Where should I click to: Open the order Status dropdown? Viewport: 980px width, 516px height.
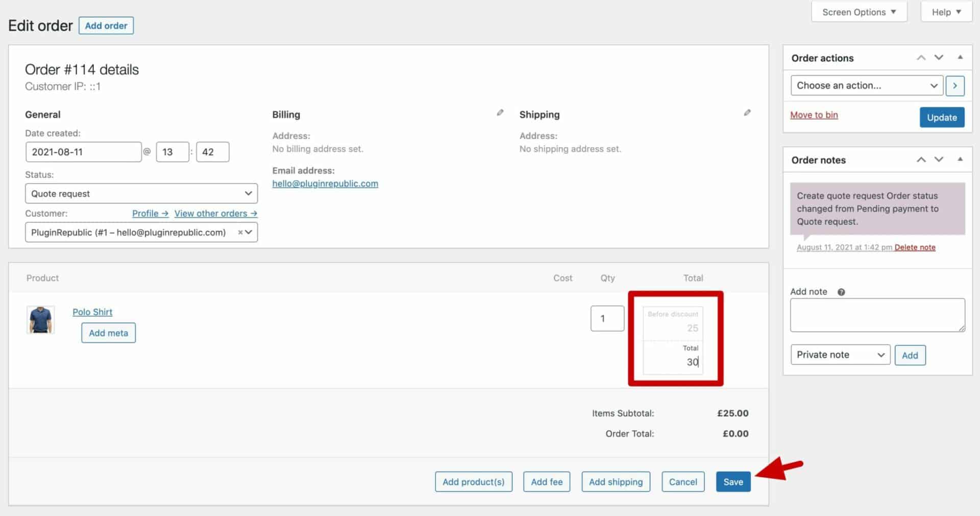(x=141, y=193)
